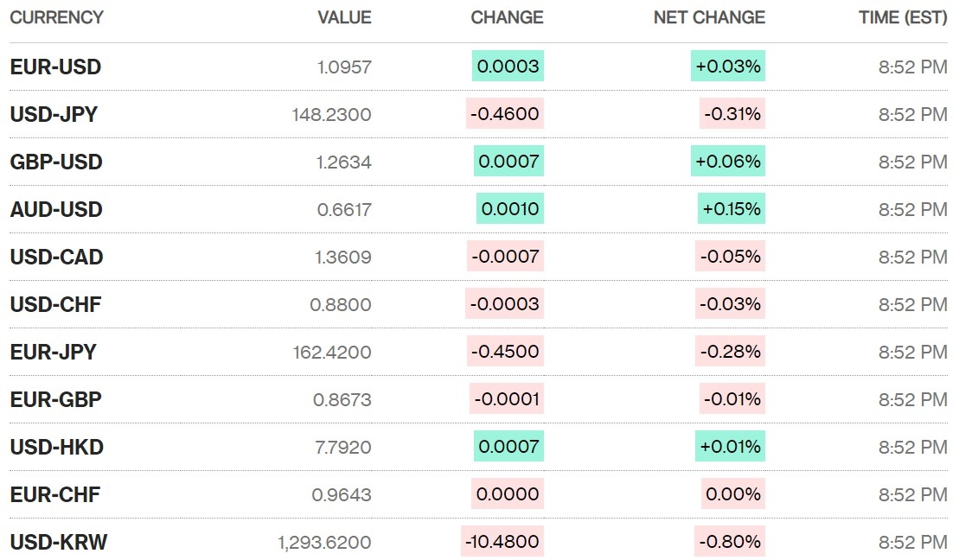Image resolution: width=959 pixels, height=560 pixels.
Task: Open AUD-USD quote details
Action: tap(56, 209)
